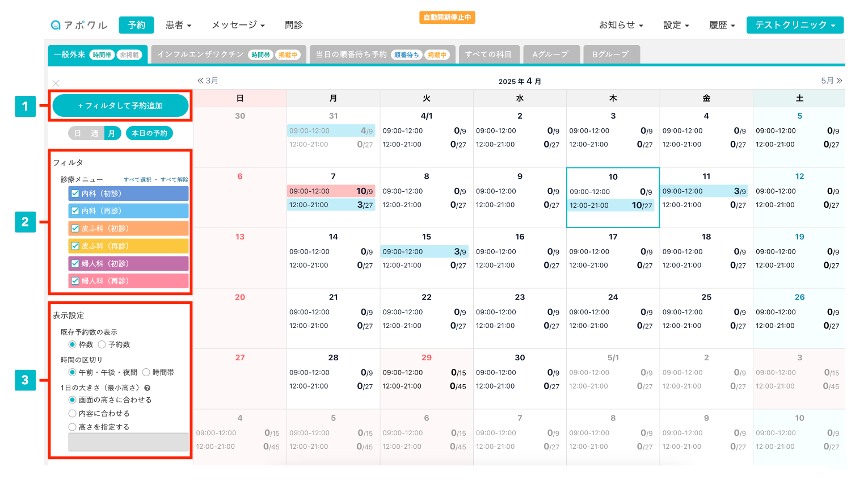This screenshot has height=488, width=868.
Task: Uncheck the 内科（初診） checkbox
Action: 75,193
